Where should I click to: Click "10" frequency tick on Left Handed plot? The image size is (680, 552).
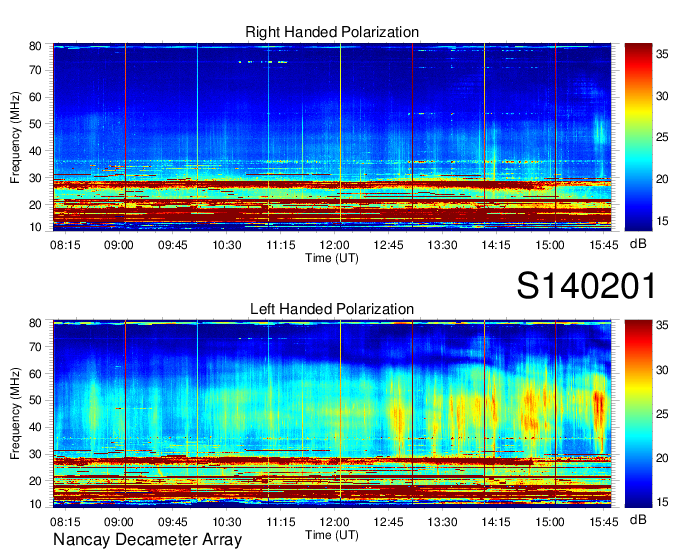pyautogui.click(x=36, y=504)
